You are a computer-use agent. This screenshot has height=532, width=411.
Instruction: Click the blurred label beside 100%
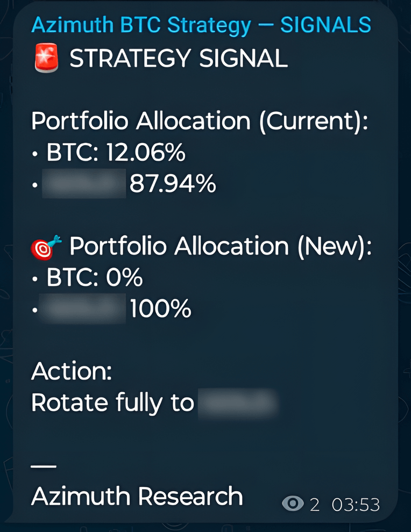(x=84, y=310)
